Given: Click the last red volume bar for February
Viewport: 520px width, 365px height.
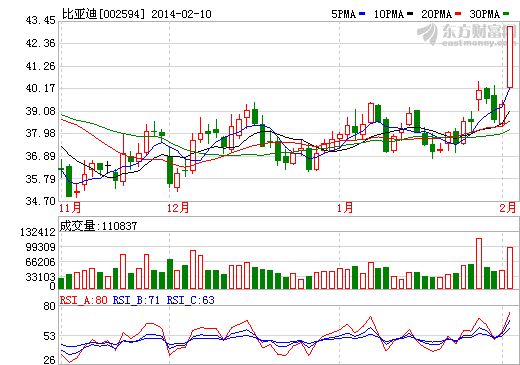Looking at the screenshot, I should [510, 268].
